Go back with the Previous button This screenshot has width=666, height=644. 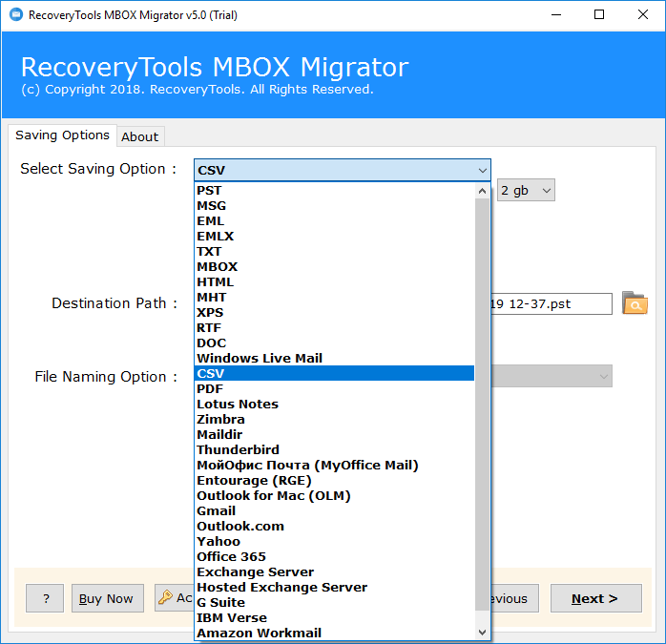tap(515, 598)
